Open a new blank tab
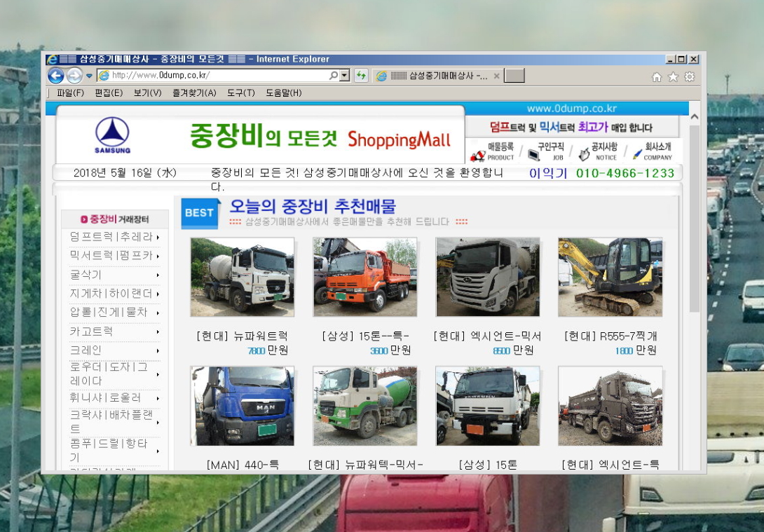 [514, 76]
